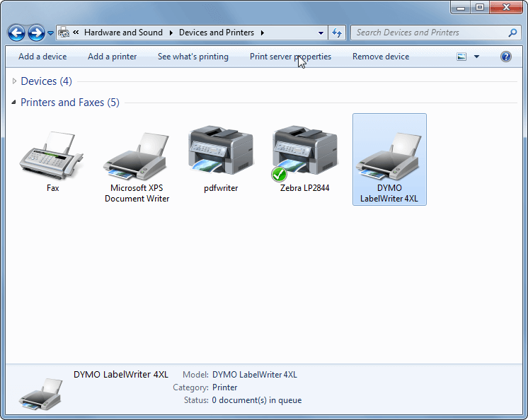Click the printer icon in address bar
Viewport: 528px width, 420px height.
coord(64,33)
